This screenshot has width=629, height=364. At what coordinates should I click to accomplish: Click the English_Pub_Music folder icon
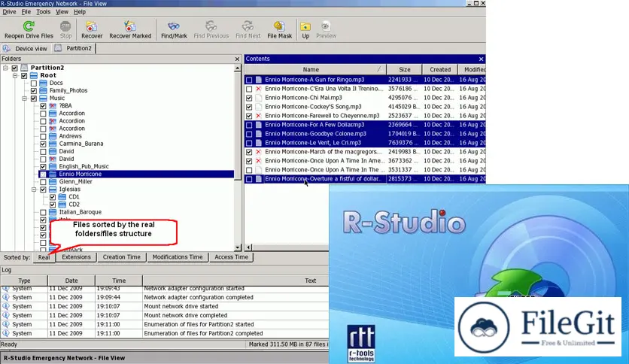(x=53, y=166)
